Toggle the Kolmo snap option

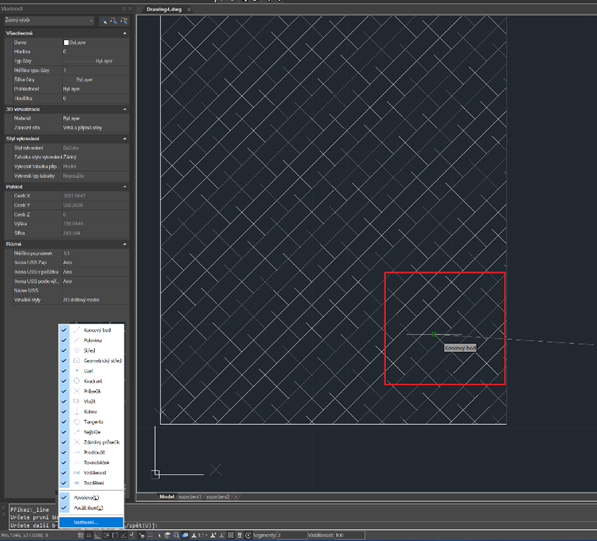[x=91, y=412]
